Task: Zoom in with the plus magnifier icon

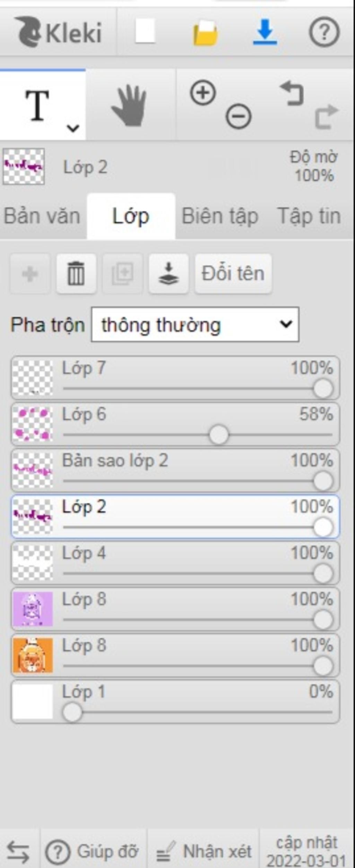Action: point(203,93)
